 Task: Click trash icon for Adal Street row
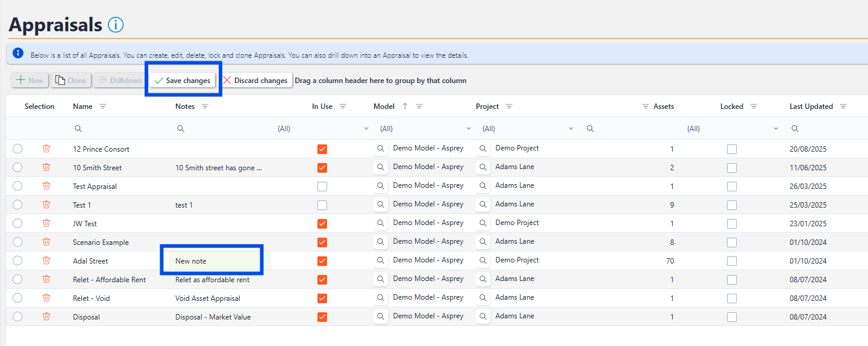pyautogui.click(x=46, y=261)
